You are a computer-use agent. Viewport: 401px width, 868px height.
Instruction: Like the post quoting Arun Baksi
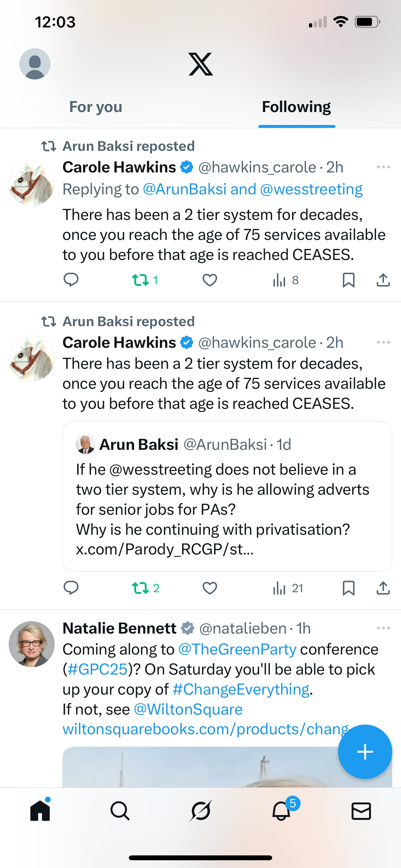(210, 588)
